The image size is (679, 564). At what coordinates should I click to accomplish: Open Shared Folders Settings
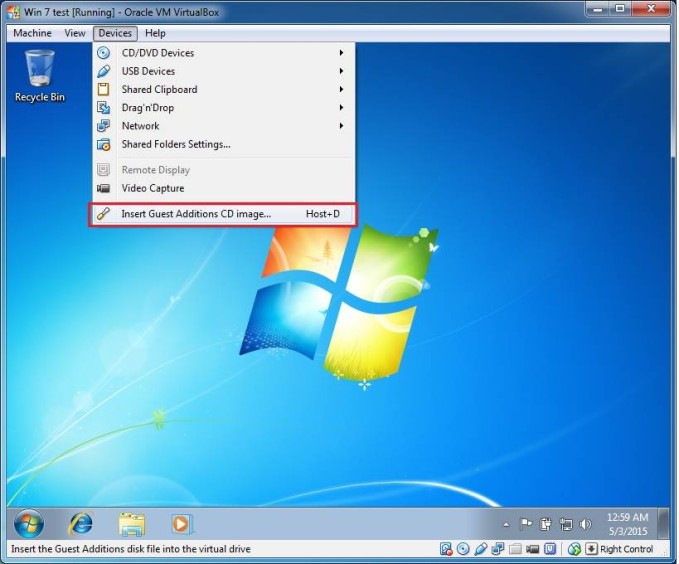(224, 144)
